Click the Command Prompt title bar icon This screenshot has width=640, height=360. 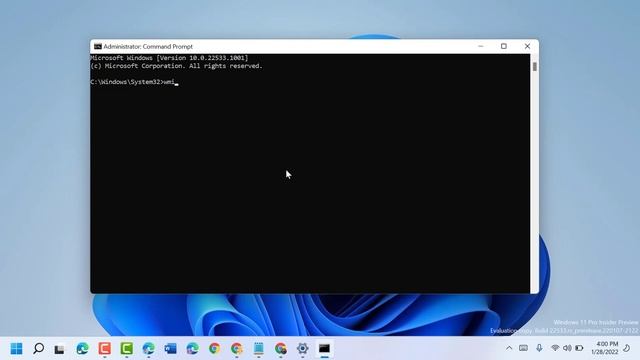(x=98, y=47)
